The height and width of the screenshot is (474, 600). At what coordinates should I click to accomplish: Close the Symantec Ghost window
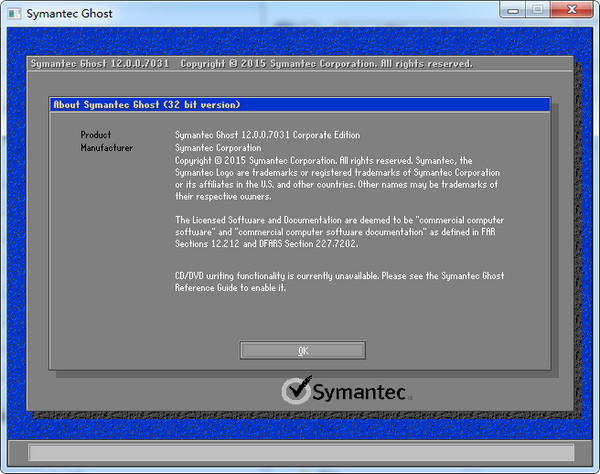click(572, 10)
